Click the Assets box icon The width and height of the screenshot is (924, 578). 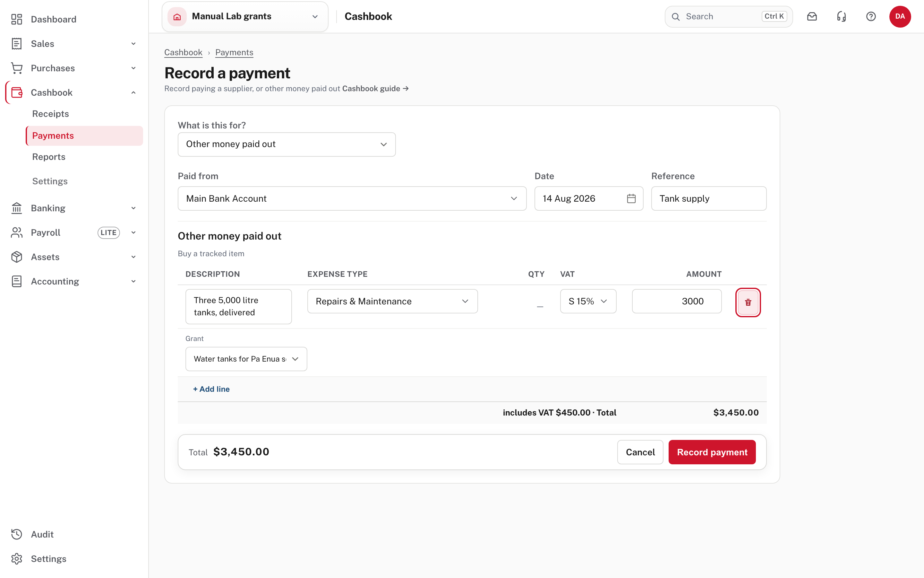pyautogui.click(x=16, y=257)
